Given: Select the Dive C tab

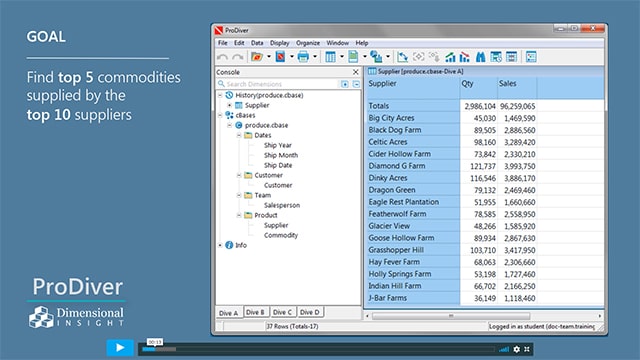Looking at the screenshot, I should coord(282,312).
